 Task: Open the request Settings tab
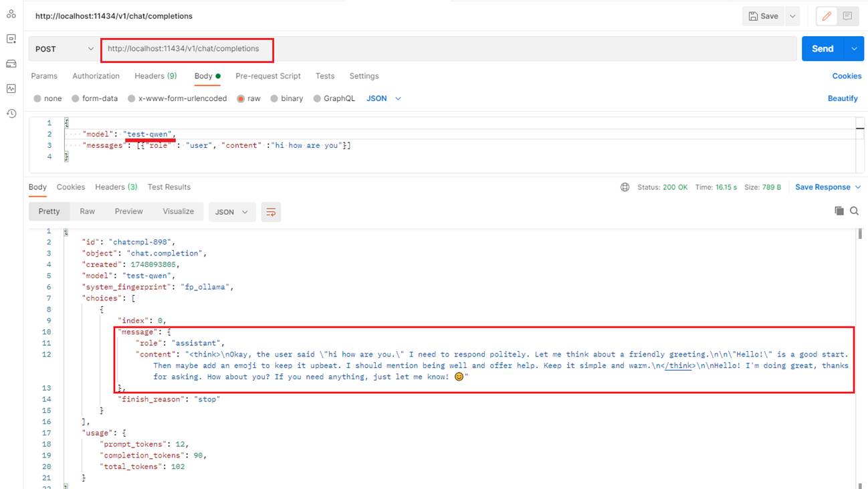point(364,76)
